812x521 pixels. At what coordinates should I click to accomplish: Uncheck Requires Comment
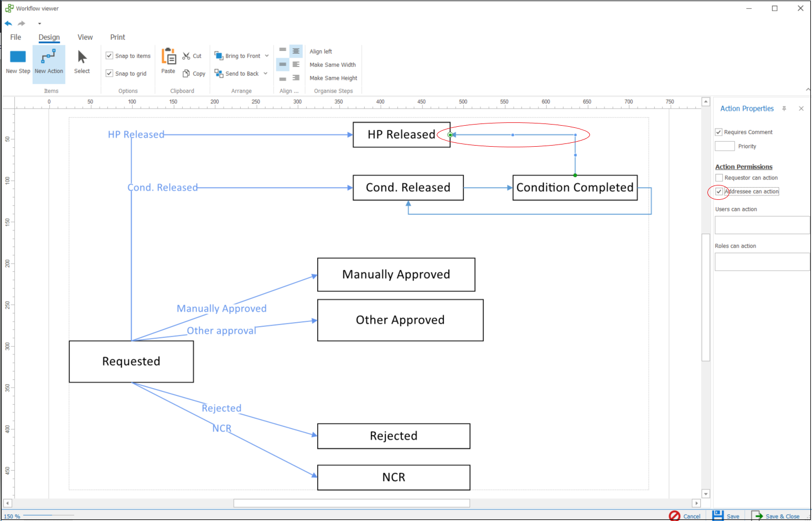point(718,132)
